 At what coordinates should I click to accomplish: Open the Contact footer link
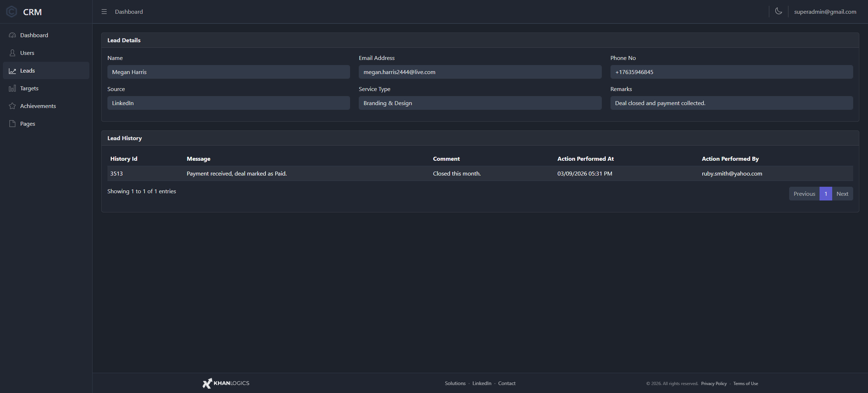(x=507, y=384)
